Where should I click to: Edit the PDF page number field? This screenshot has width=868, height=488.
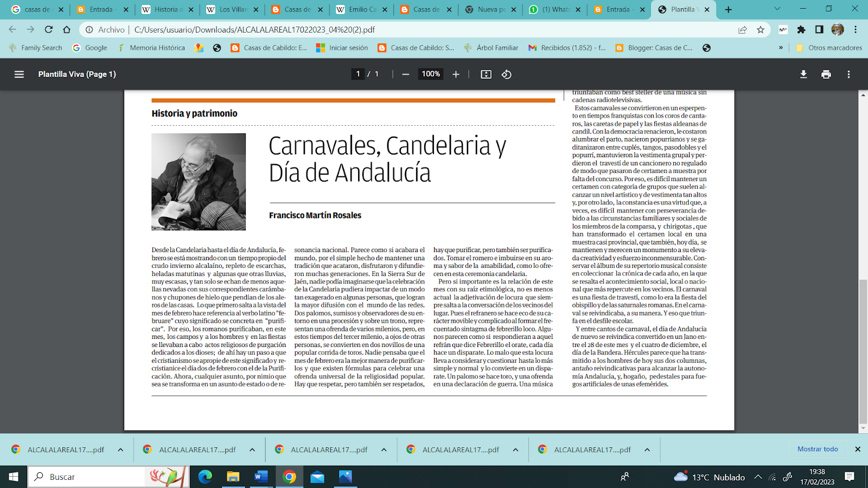(x=358, y=74)
